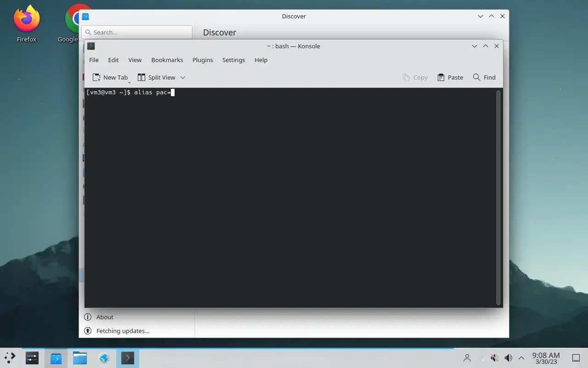The width and height of the screenshot is (588, 368).
Task: Switch to Discover in the taskbar
Action: click(56, 358)
